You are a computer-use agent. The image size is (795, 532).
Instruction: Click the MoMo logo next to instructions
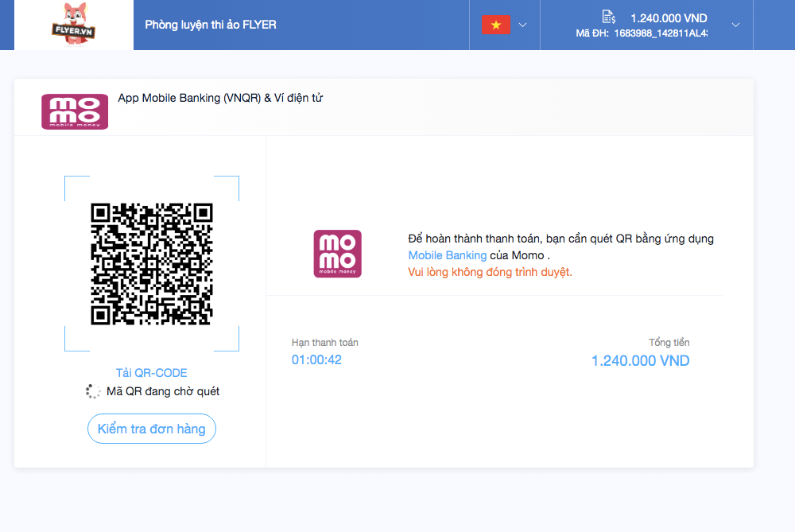tap(337, 254)
